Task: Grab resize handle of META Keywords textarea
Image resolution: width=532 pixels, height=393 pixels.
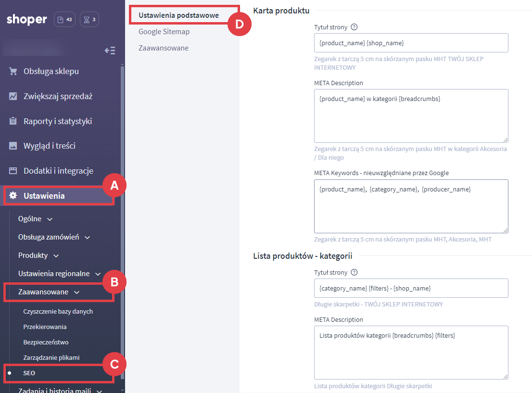Action: (x=505, y=230)
